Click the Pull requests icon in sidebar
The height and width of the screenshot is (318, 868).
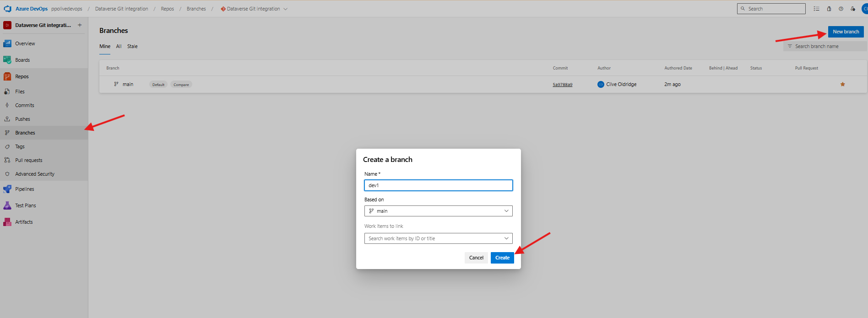(x=7, y=160)
